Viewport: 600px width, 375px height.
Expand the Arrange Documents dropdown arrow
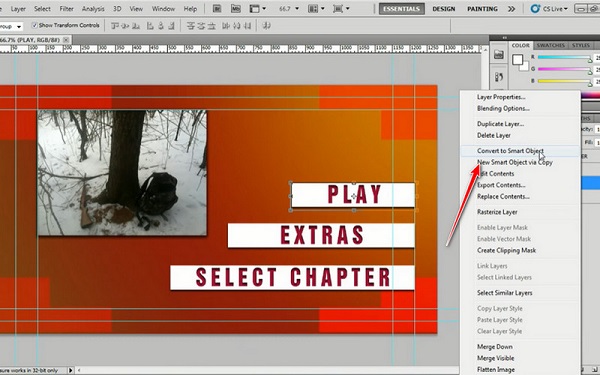(323, 8)
